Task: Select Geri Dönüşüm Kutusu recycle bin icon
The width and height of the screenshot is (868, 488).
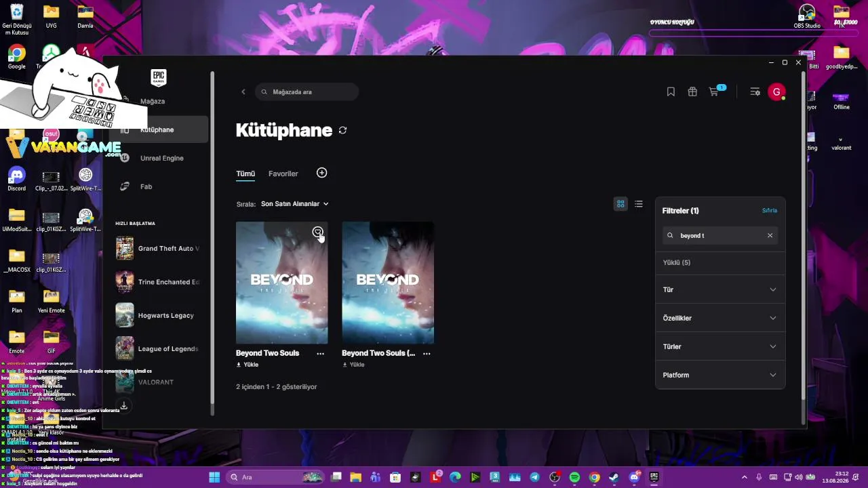Action: pyautogui.click(x=17, y=19)
